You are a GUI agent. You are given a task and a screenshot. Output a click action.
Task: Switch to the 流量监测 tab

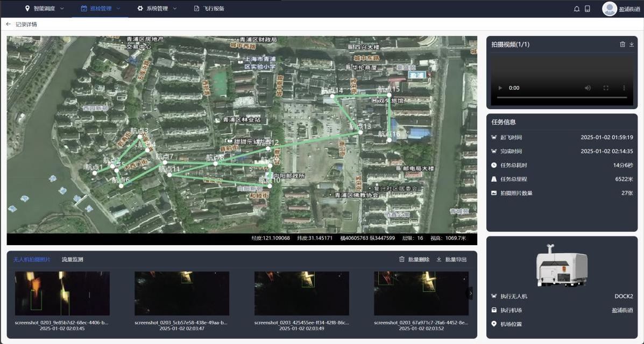73,260
